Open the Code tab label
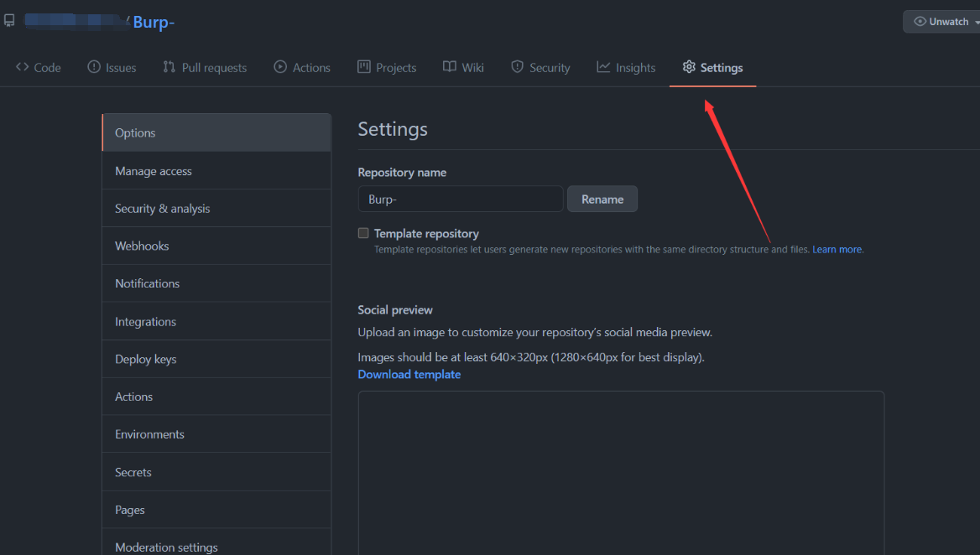The height and width of the screenshot is (555, 980). (x=48, y=67)
